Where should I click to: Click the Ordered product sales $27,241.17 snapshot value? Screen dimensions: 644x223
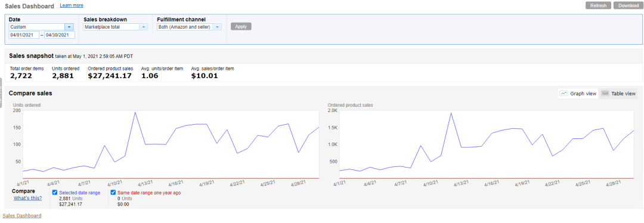point(110,76)
